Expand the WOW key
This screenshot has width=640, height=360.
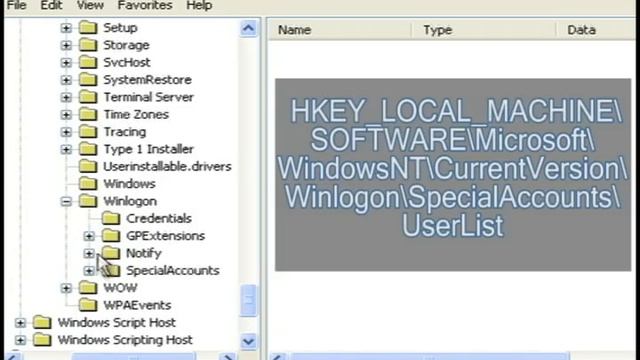click(66, 288)
